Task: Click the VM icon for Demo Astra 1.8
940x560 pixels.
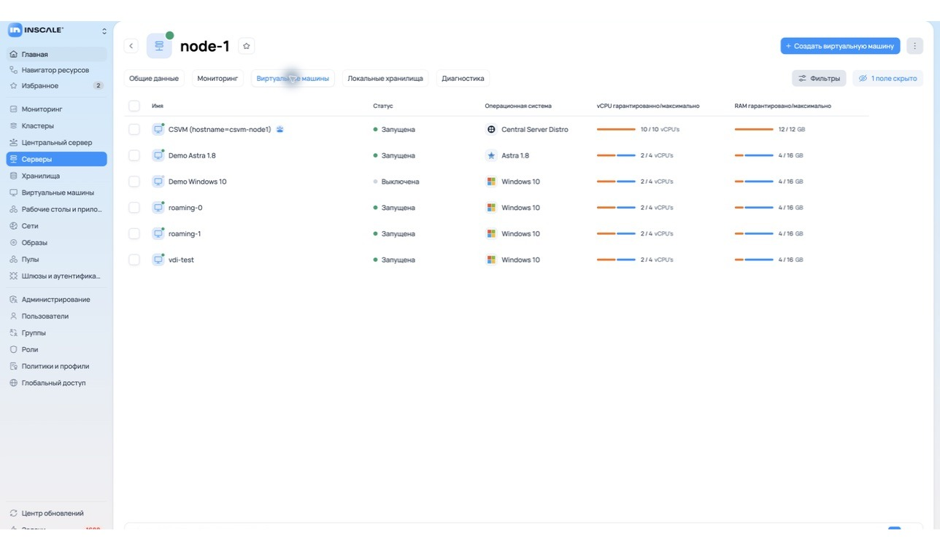Action: [x=158, y=155]
